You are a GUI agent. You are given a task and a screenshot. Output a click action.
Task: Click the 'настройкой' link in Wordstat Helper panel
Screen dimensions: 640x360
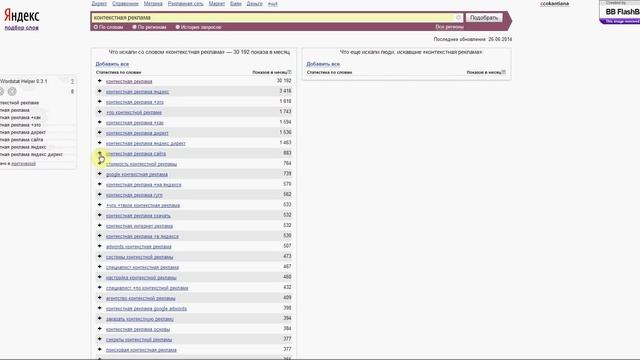coord(23,163)
